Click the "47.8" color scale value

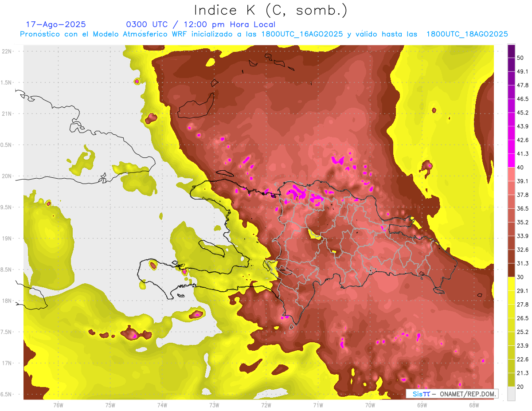pos(523,85)
